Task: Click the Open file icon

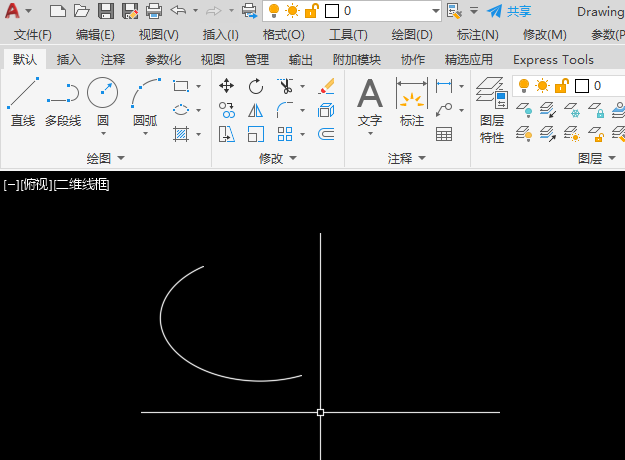Action: [82, 11]
